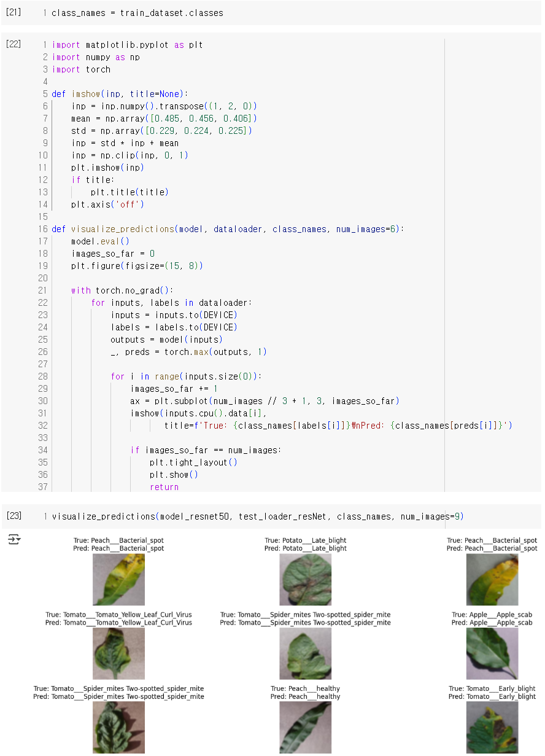This screenshot has height=756, width=545.
Task: Click the f-string title line with 'True:'
Action: coord(338,426)
